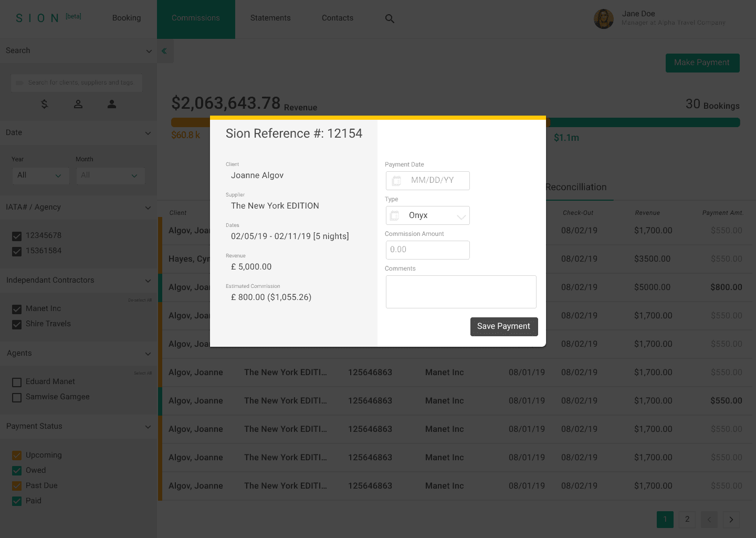Click the estimated commission £ 800.00 ($1,055.26)

[x=271, y=297]
